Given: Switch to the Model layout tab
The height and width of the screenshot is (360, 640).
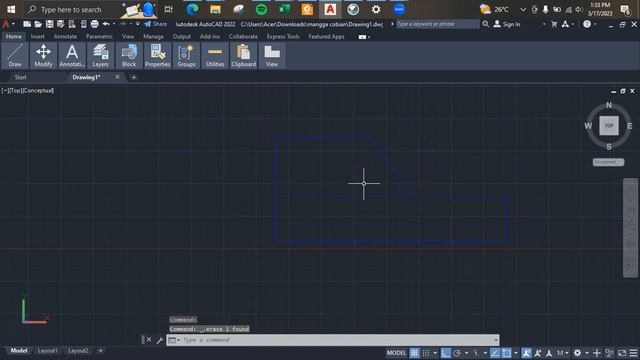Looking at the screenshot, I should tap(19, 351).
